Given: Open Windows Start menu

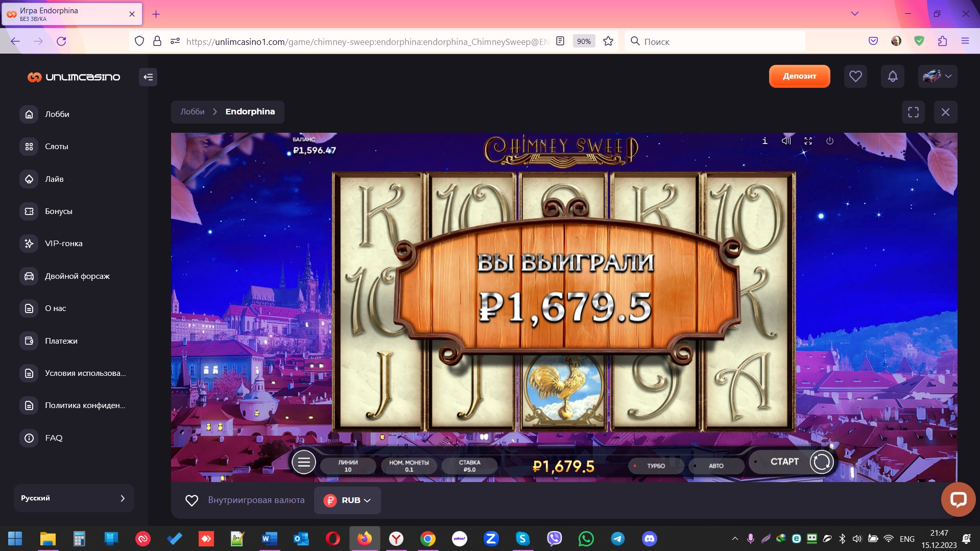Looking at the screenshot, I should tap(15, 539).
